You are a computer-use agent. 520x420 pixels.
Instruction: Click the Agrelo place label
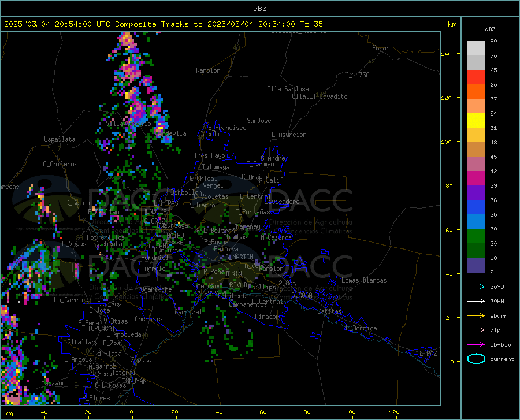(155, 269)
